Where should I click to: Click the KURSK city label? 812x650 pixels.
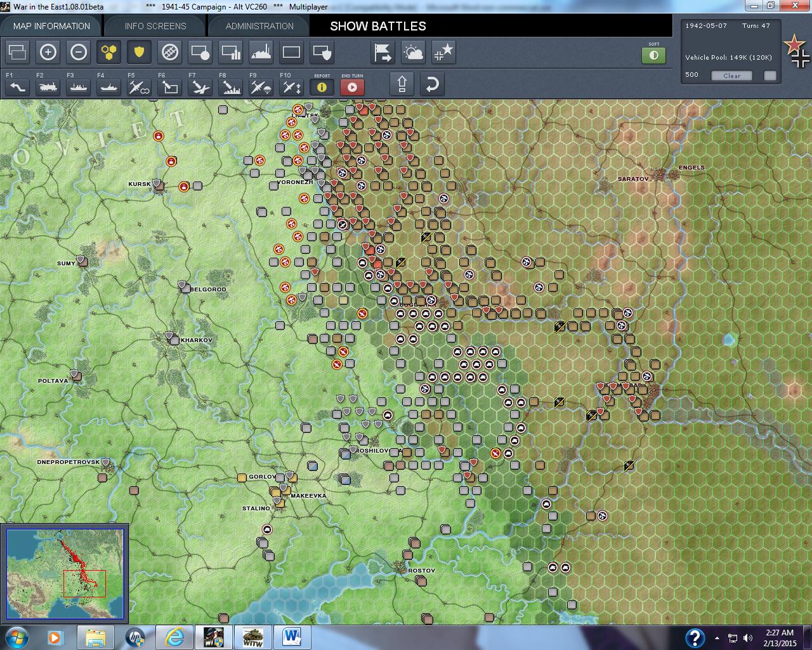(140, 184)
